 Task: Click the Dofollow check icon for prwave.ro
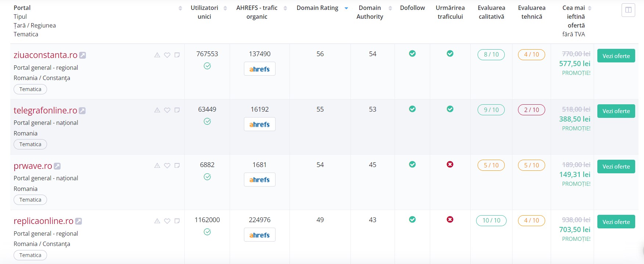pyautogui.click(x=413, y=164)
